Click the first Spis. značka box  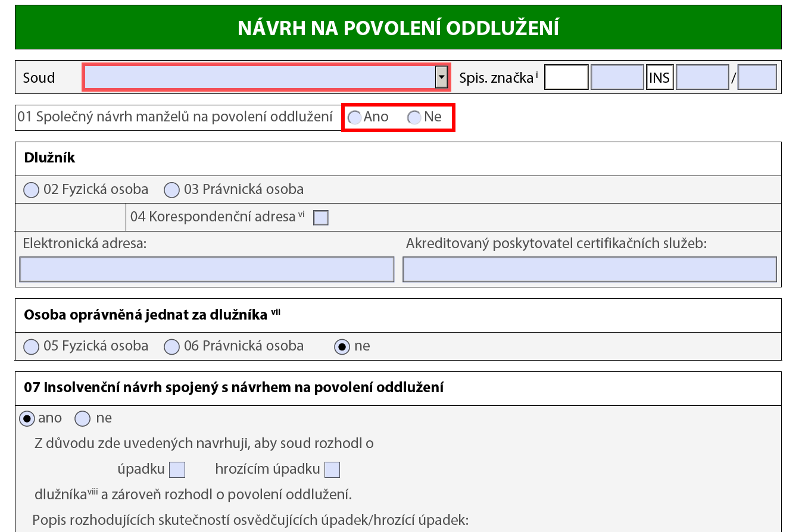tap(566, 77)
